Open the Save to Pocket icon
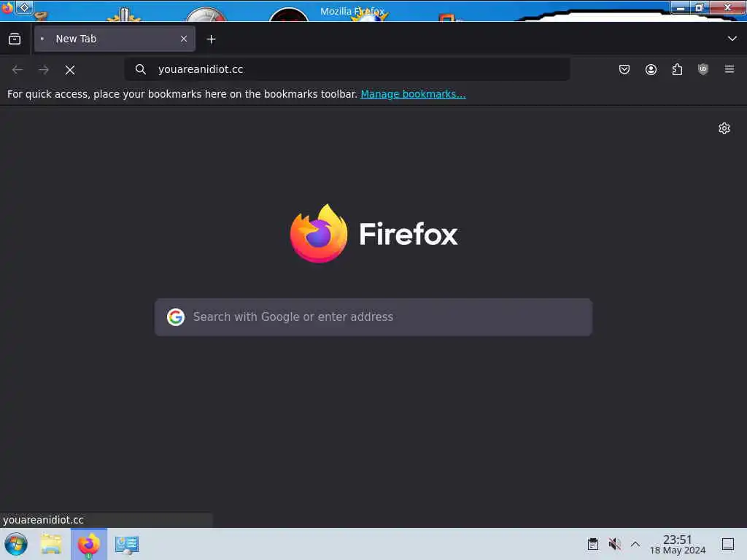 tap(624, 69)
